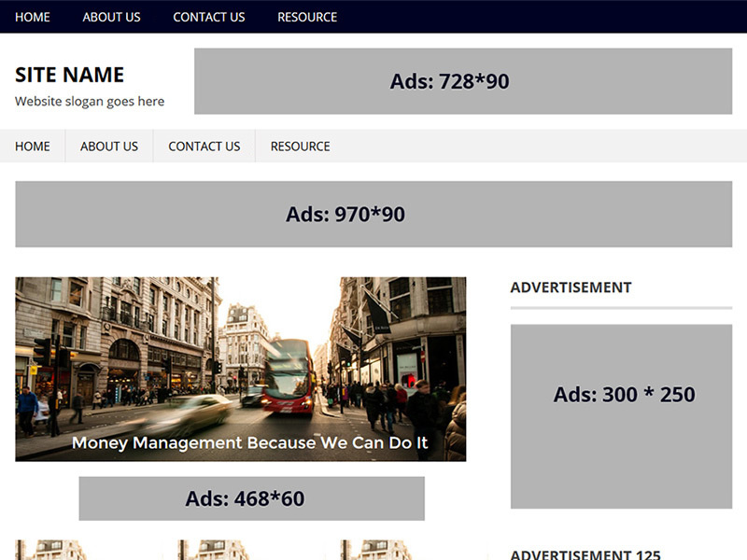Click the Ads: 728*90 header banner
Image resolution: width=747 pixels, height=560 pixels.
tap(463, 81)
